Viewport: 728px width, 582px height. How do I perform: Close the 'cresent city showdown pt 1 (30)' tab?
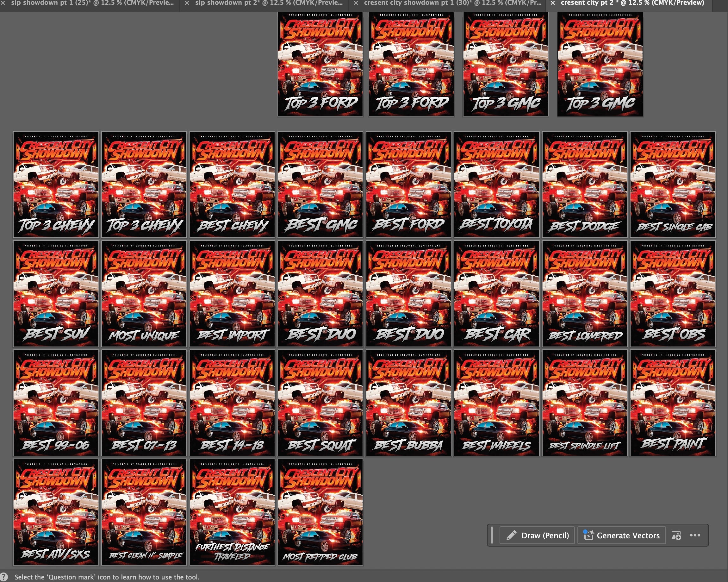click(356, 3)
